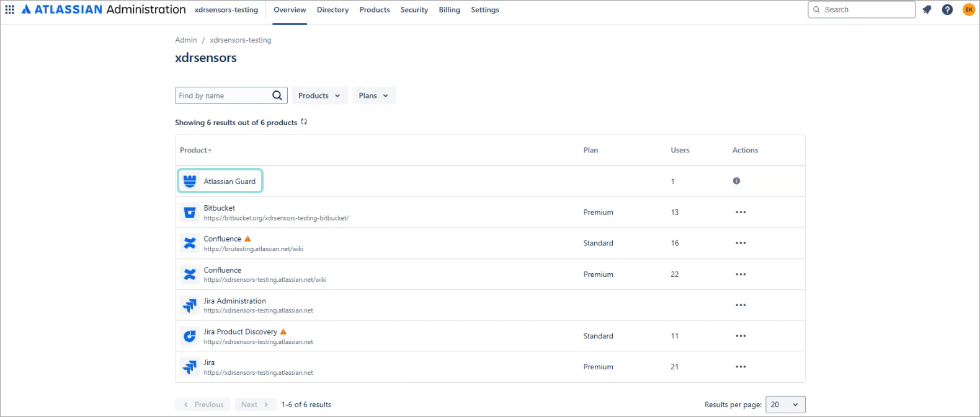Viewport: 980px width, 417px height.
Task: Click the Jira Product Discovery name
Action: point(241,332)
